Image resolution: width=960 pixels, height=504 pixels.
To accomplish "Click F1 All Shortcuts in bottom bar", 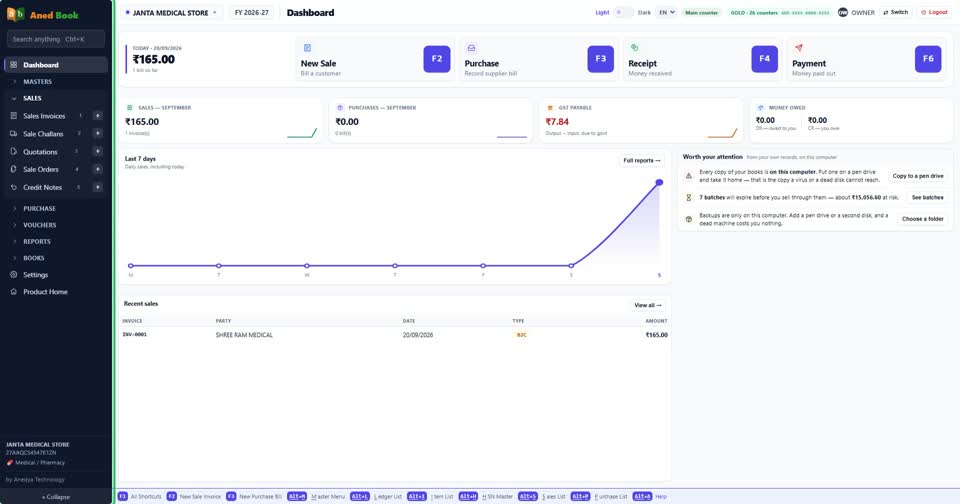I will (x=140, y=497).
